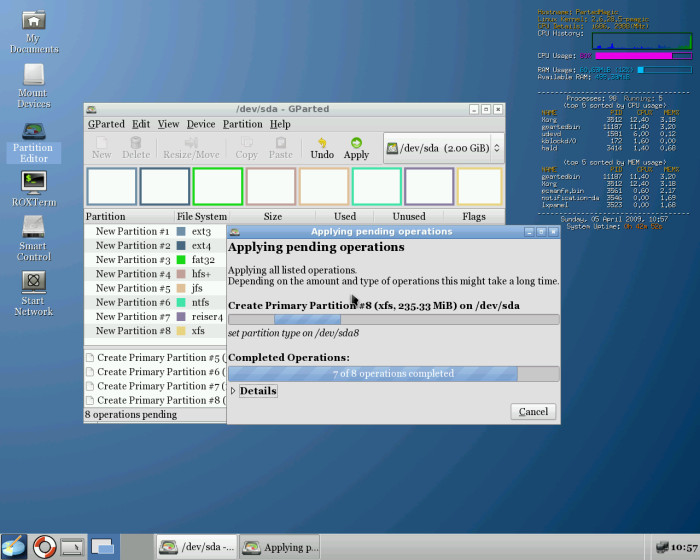Click the Delete partition toolbar icon
The height and width of the screenshot is (560, 700).
[136, 148]
